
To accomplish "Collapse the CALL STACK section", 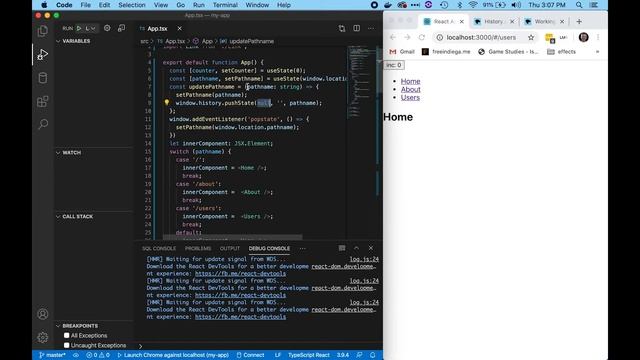I will (58, 216).
